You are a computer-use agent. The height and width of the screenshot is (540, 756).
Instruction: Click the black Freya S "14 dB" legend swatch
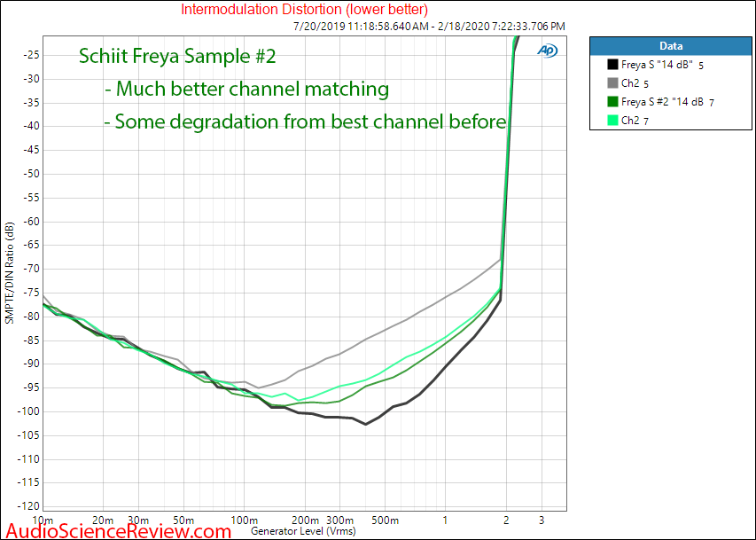pyautogui.click(x=612, y=64)
